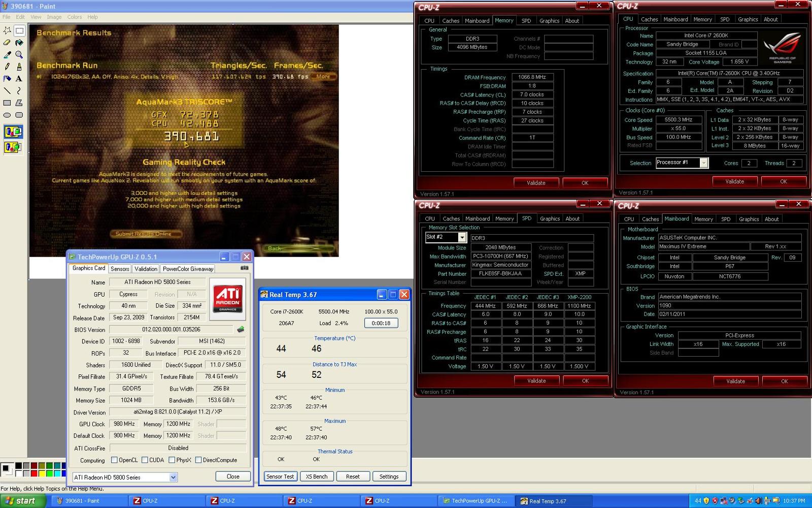Choose the Brush tool in Paint
812x508 pixels.
tap(19, 67)
